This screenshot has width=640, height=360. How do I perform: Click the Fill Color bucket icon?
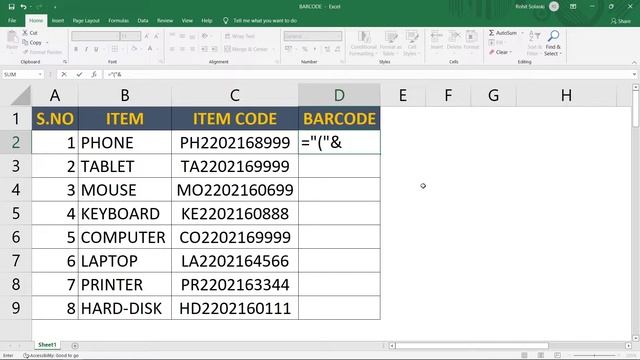[133, 49]
